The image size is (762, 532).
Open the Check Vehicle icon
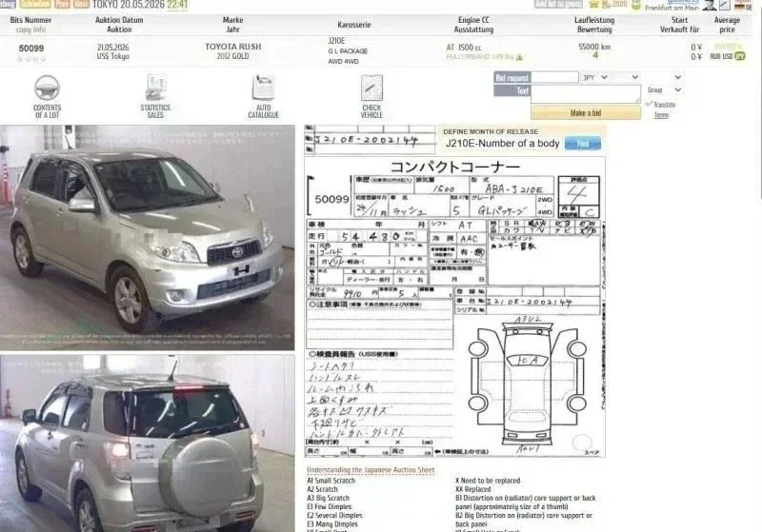371,88
